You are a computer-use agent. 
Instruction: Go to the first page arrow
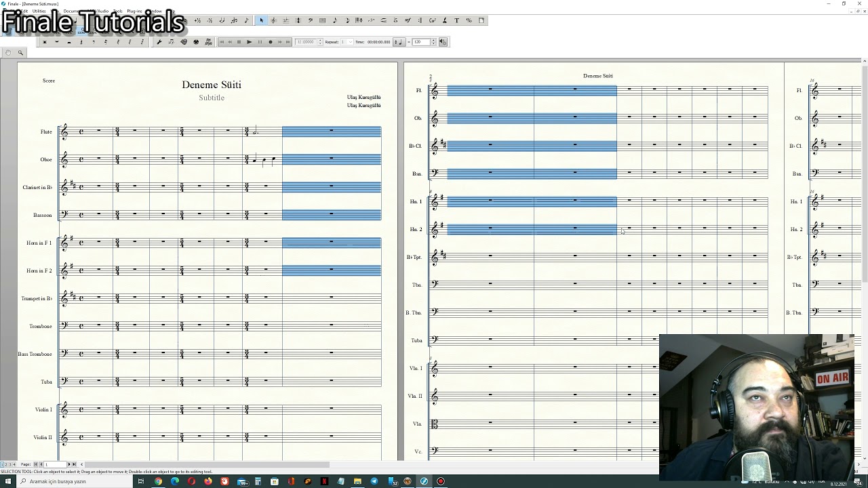click(x=36, y=464)
